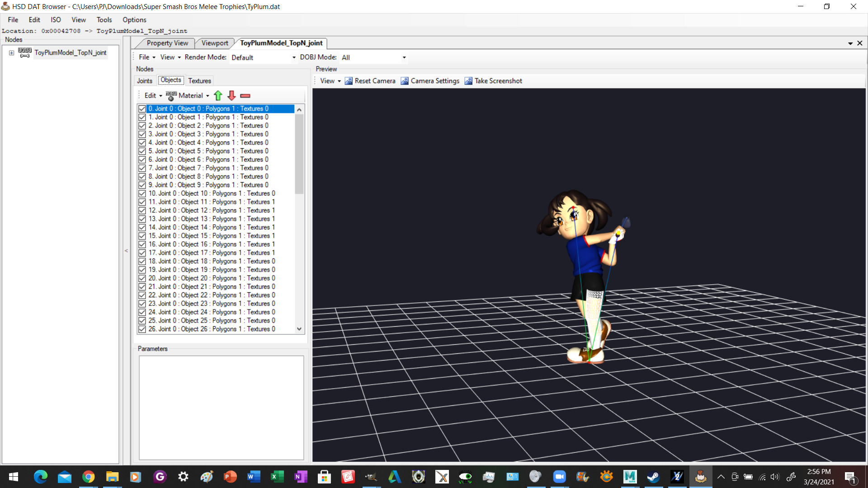Uncheck the Object 7 checkbox

click(x=142, y=168)
